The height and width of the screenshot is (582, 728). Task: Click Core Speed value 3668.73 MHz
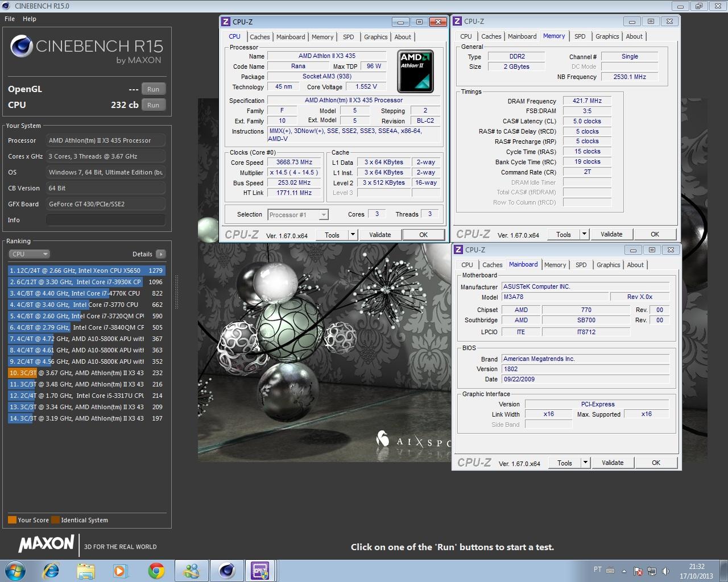[x=294, y=162]
